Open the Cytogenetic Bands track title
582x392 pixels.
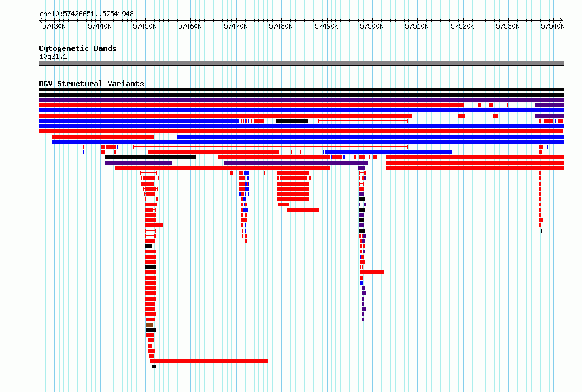point(78,48)
